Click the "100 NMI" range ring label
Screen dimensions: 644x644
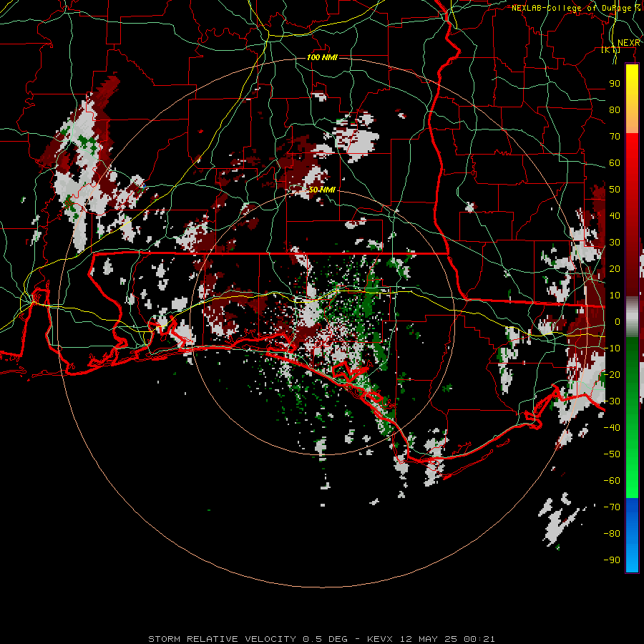[x=322, y=57]
